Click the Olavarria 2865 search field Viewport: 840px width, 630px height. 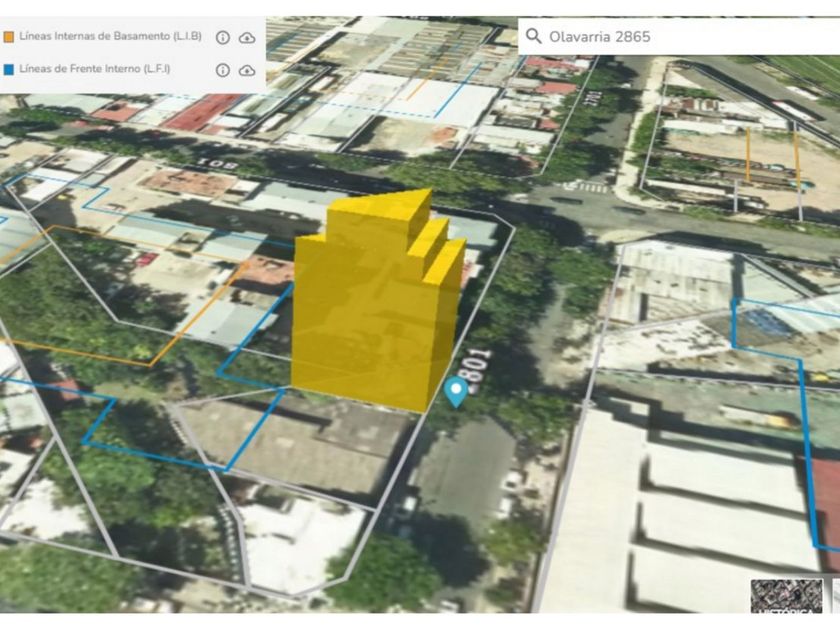tap(680, 37)
